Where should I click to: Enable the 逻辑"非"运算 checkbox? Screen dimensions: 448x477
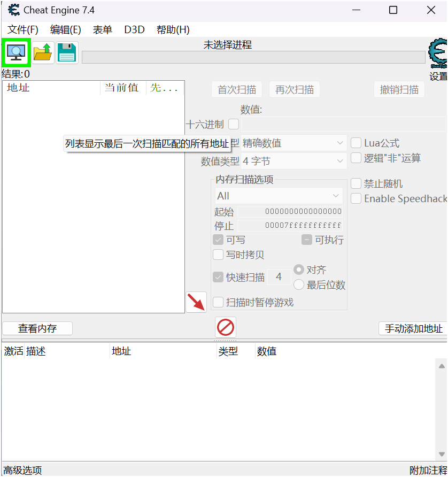pyautogui.click(x=356, y=158)
